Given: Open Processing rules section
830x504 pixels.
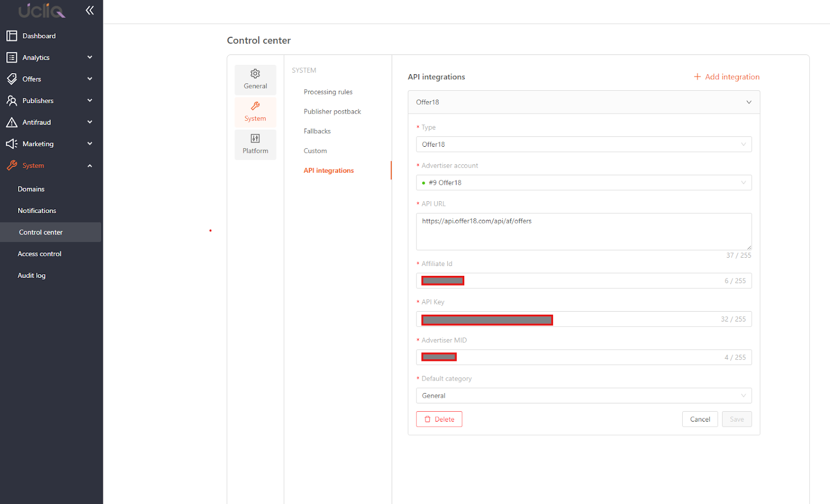Looking at the screenshot, I should [x=328, y=92].
